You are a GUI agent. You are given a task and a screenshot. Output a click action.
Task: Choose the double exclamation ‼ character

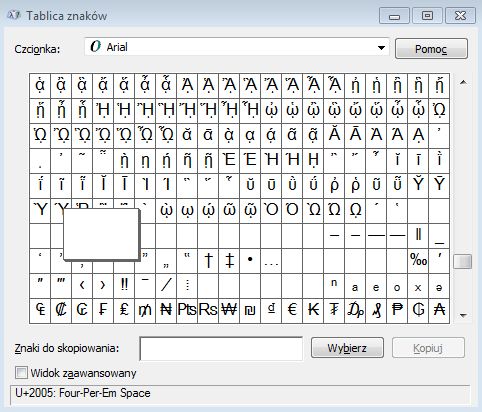tap(124, 285)
